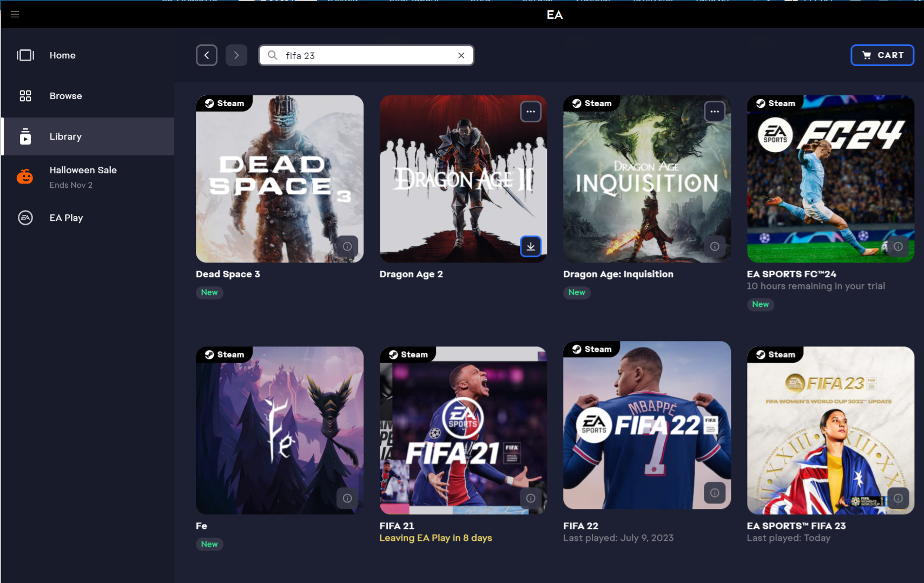The height and width of the screenshot is (583, 924).
Task: Open the shopping Cart
Action: click(x=882, y=55)
